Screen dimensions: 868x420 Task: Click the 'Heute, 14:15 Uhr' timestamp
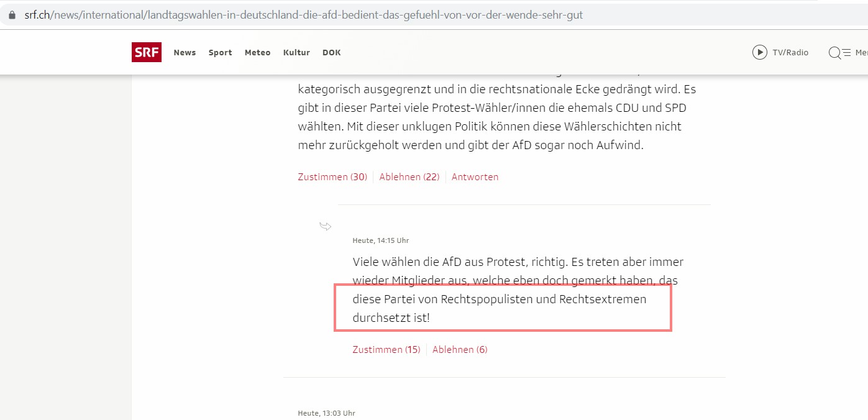pyautogui.click(x=381, y=240)
